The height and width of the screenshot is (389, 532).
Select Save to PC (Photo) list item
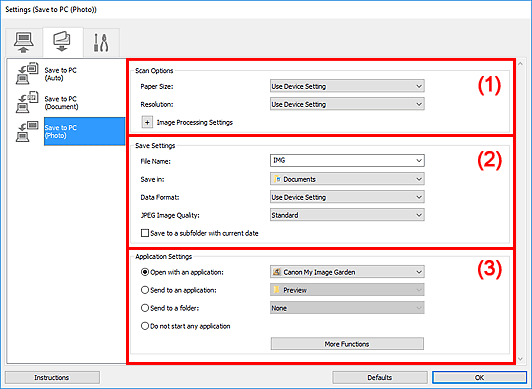click(x=84, y=131)
